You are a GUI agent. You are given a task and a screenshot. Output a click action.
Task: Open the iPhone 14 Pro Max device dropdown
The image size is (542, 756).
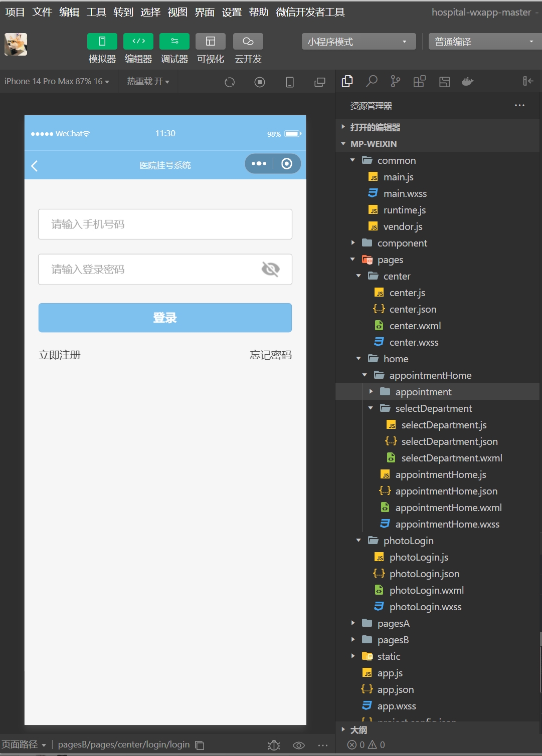tap(57, 81)
